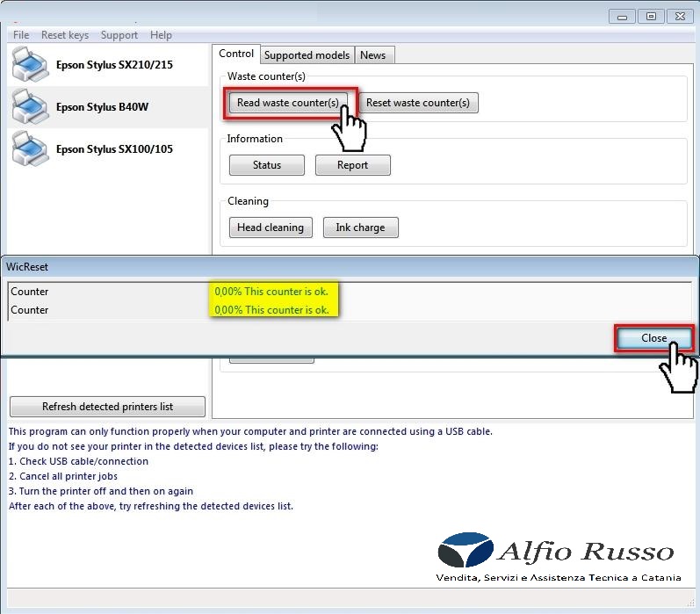Click the Epson Stylus SX100/105 printer icon
The height and width of the screenshot is (614, 700).
31,149
